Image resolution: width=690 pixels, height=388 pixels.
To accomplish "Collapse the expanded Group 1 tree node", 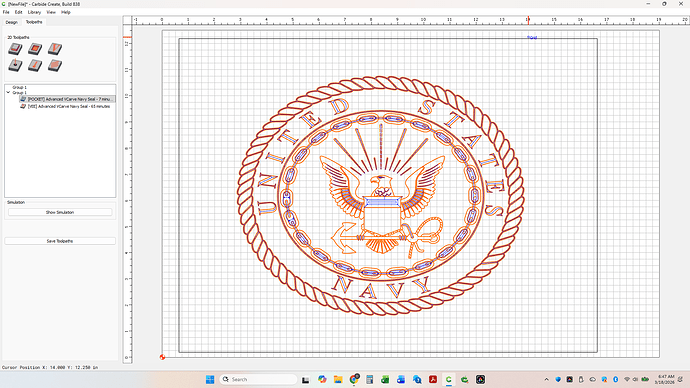I will [8, 93].
